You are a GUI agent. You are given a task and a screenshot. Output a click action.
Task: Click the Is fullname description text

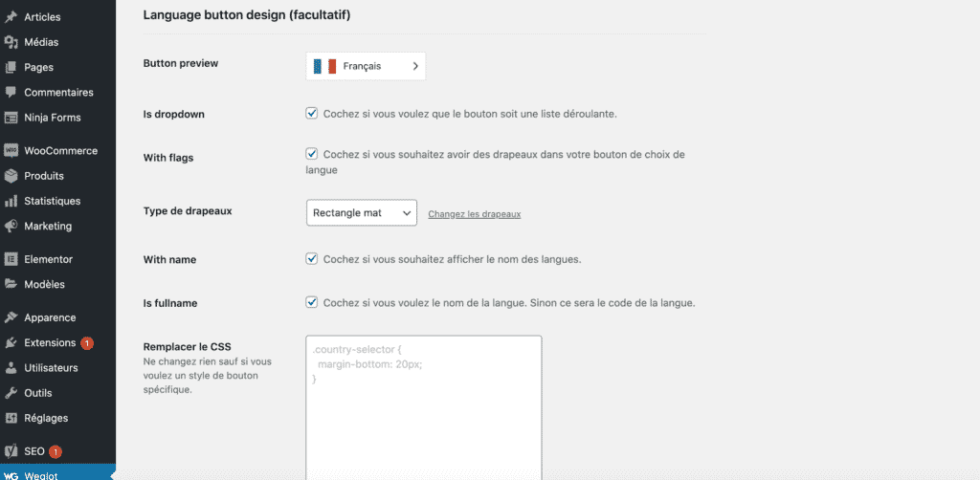click(x=509, y=303)
